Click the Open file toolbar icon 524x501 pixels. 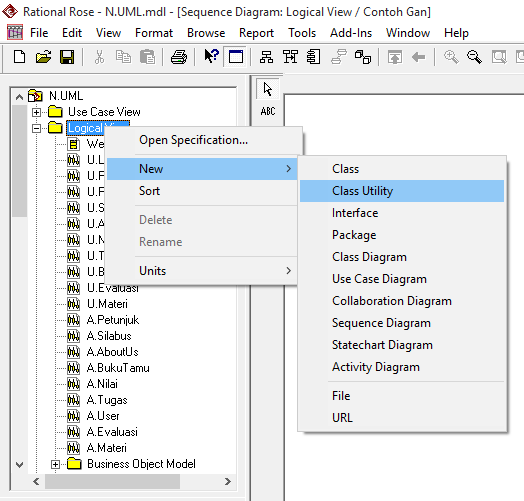(x=43, y=57)
